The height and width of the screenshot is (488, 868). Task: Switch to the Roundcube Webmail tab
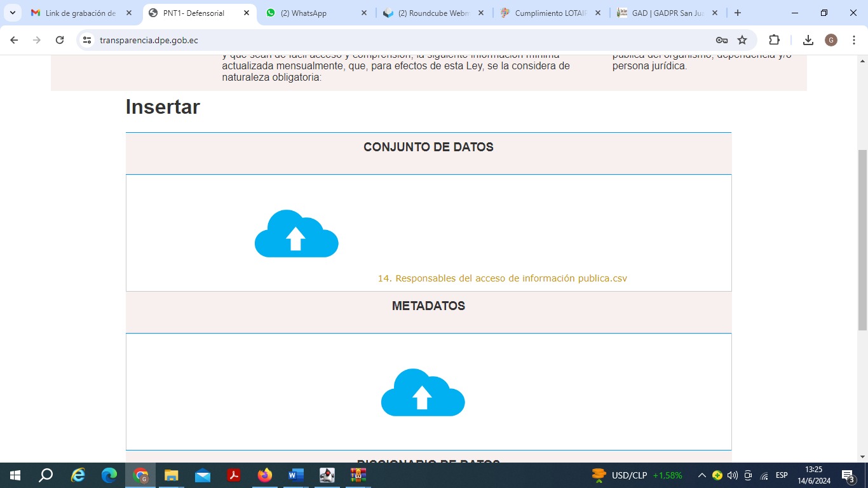click(x=433, y=13)
